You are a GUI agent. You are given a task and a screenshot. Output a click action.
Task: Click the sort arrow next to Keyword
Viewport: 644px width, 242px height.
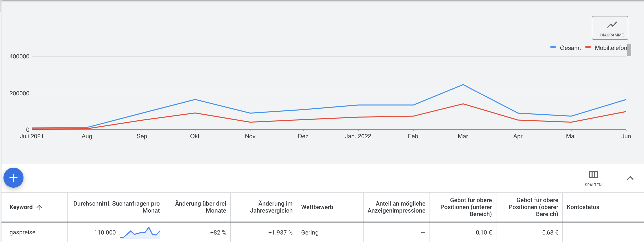[x=39, y=207]
